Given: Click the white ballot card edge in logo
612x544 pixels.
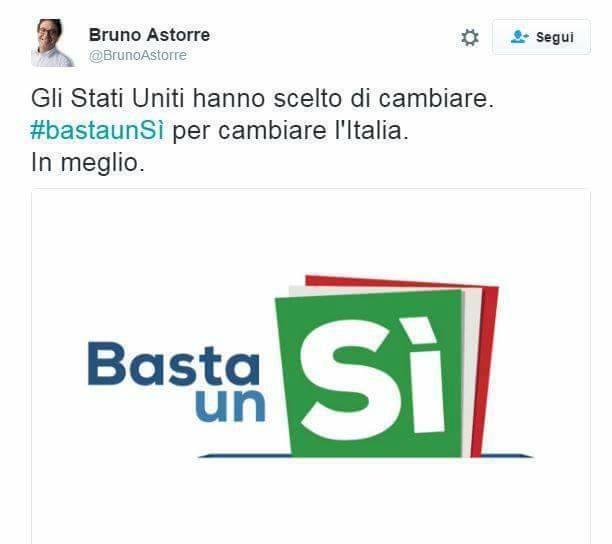Looking at the screenshot, I should [472, 371].
